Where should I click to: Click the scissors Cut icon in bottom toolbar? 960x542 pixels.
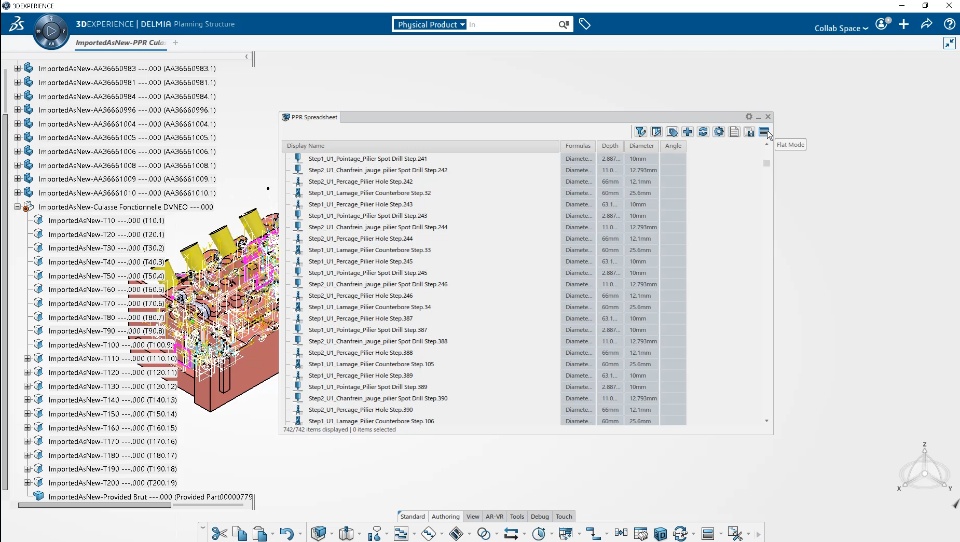click(x=218, y=533)
